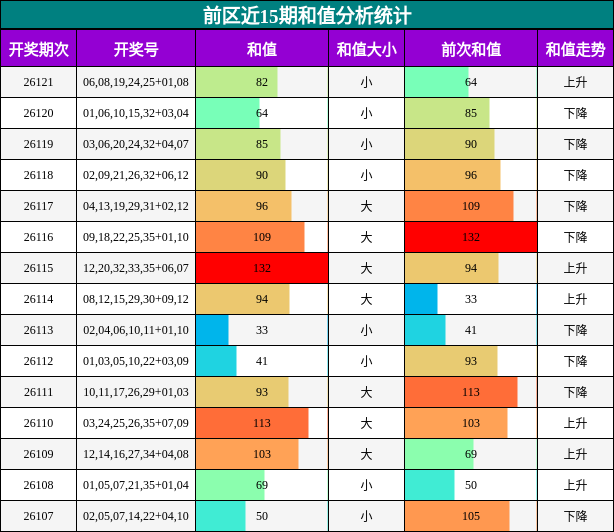Click the title '前区近15期和值分析统计'

pyautogui.click(x=307, y=16)
